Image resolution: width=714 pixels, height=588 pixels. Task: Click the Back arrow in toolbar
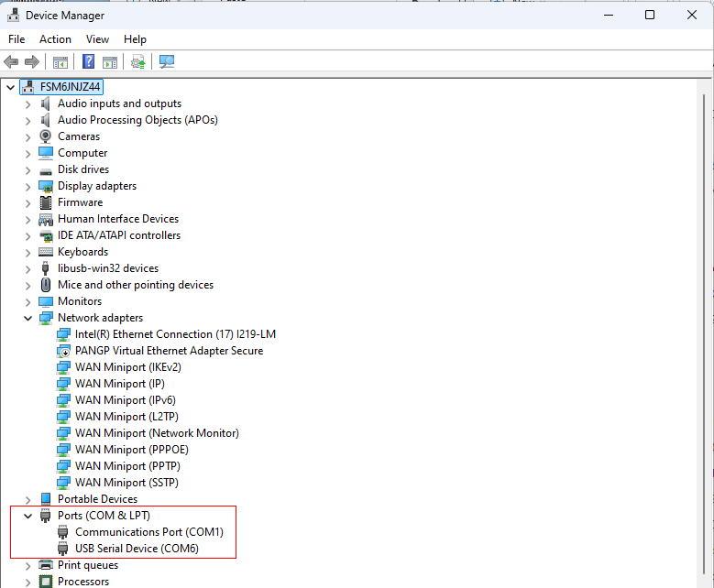(11, 61)
